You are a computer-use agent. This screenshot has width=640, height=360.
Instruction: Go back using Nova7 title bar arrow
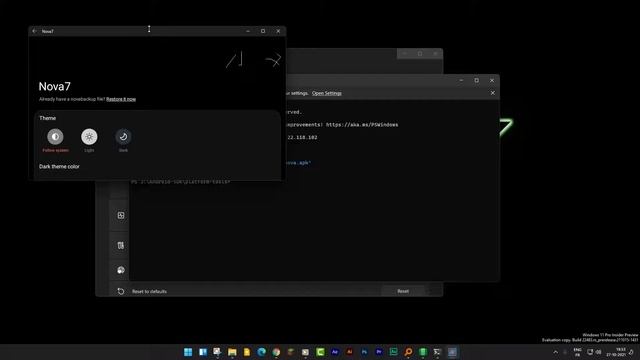(x=34, y=31)
